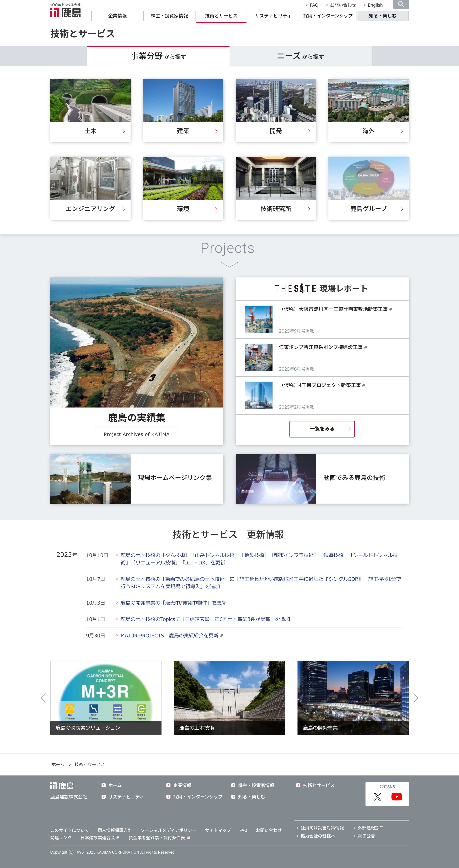This screenshot has width=459, height=868.
Task: Switch to the ニーズから探す tab
Action: point(300,56)
